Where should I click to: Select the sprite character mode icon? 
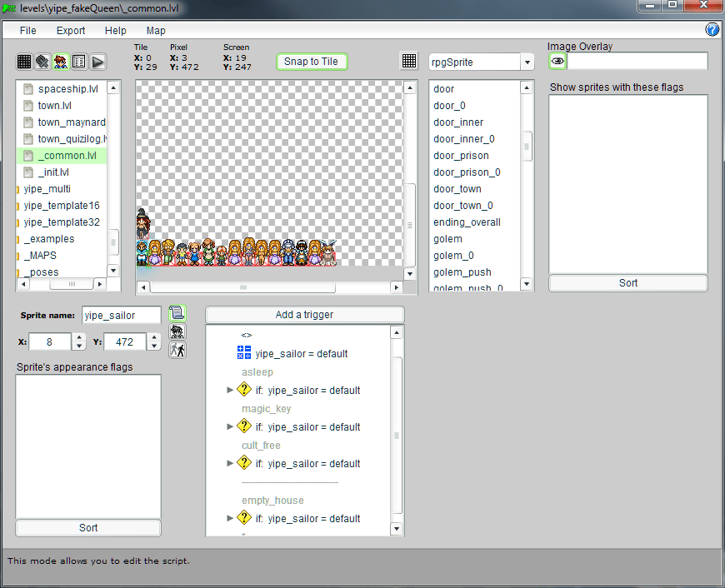[61, 62]
